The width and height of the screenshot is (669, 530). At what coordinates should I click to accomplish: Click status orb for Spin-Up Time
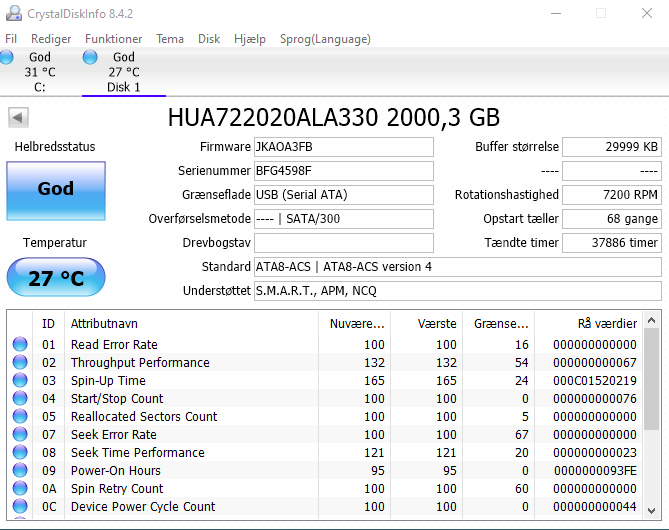[x=20, y=380]
